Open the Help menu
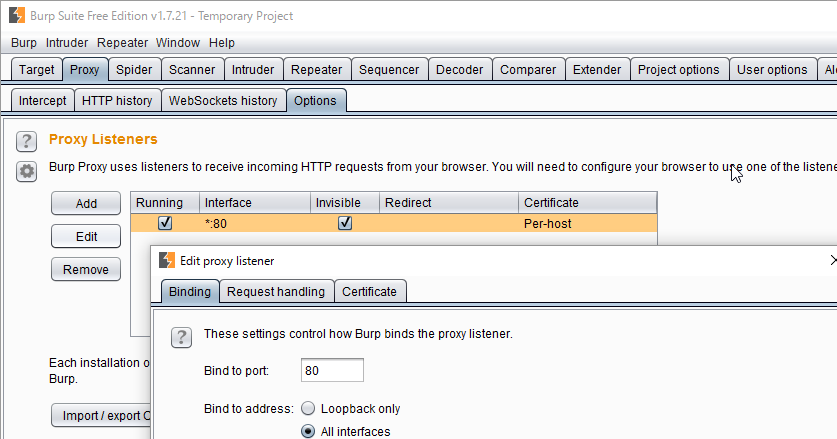This screenshot has height=439, width=837. pos(222,43)
